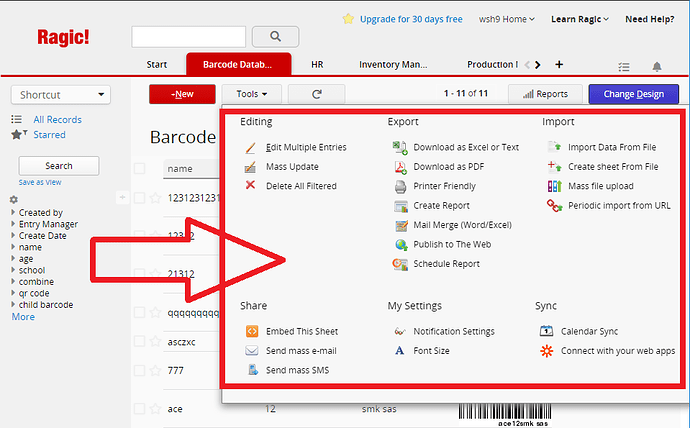The width and height of the screenshot is (690, 428).
Task: Switch to the HR tab
Action: point(317,65)
